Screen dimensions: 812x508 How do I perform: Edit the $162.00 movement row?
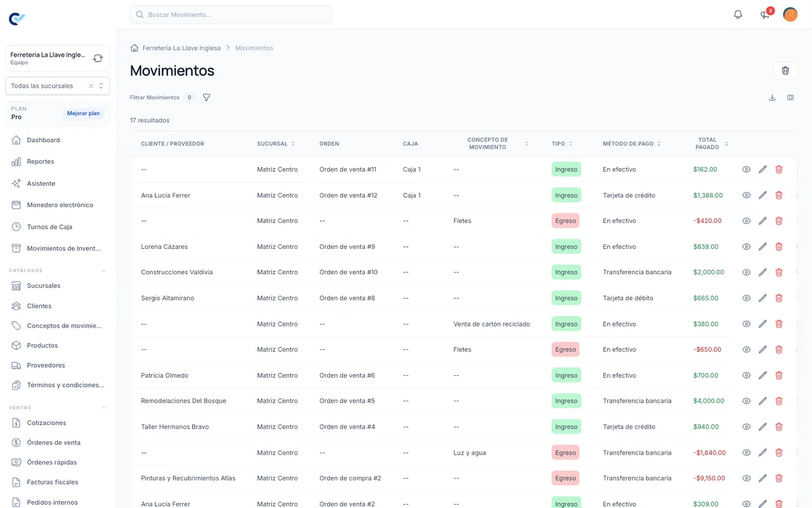click(763, 170)
